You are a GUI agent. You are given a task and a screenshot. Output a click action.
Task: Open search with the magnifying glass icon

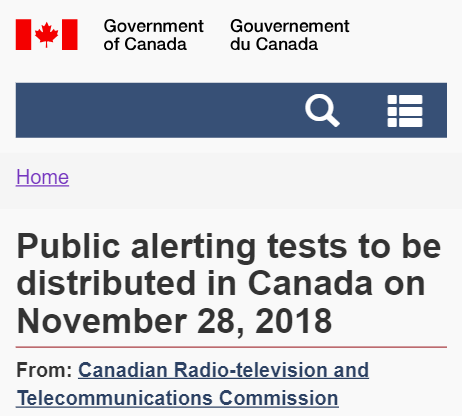322,110
